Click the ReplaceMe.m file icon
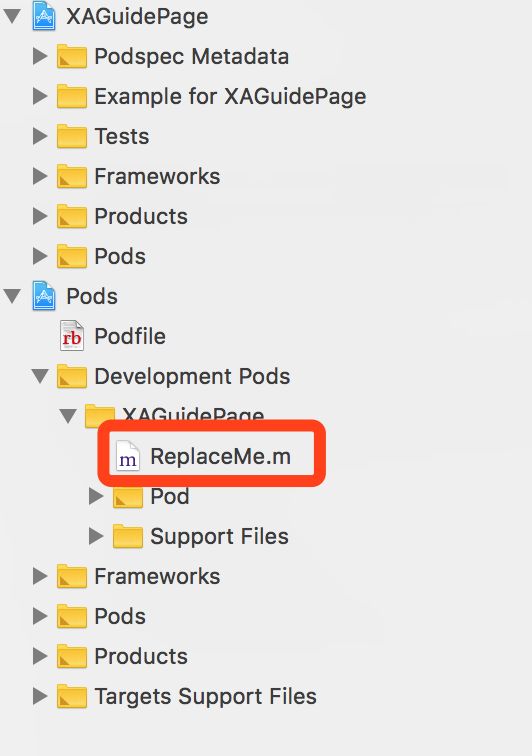The width and height of the screenshot is (532, 756). [128, 456]
